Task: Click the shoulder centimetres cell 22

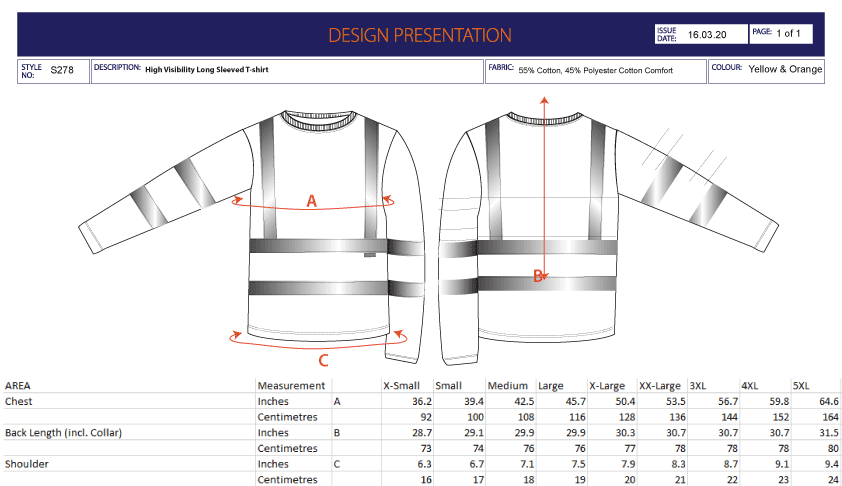Action: 732,480
